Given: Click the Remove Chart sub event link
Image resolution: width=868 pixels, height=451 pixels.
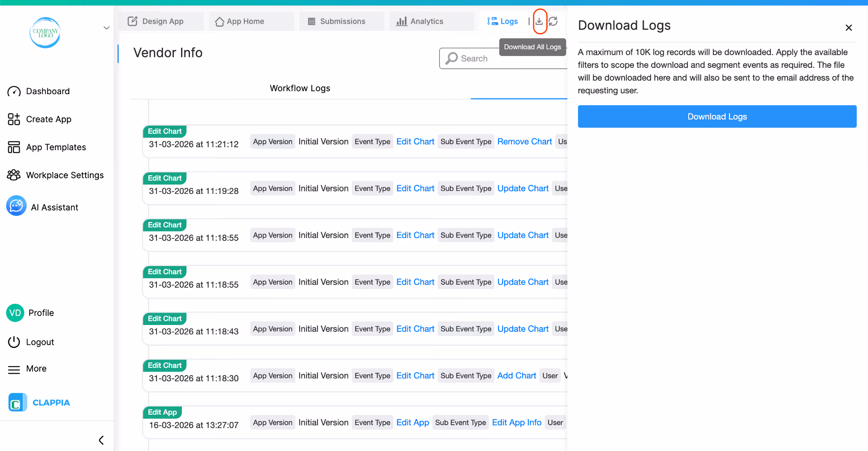Looking at the screenshot, I should click(x=525, y=142).
